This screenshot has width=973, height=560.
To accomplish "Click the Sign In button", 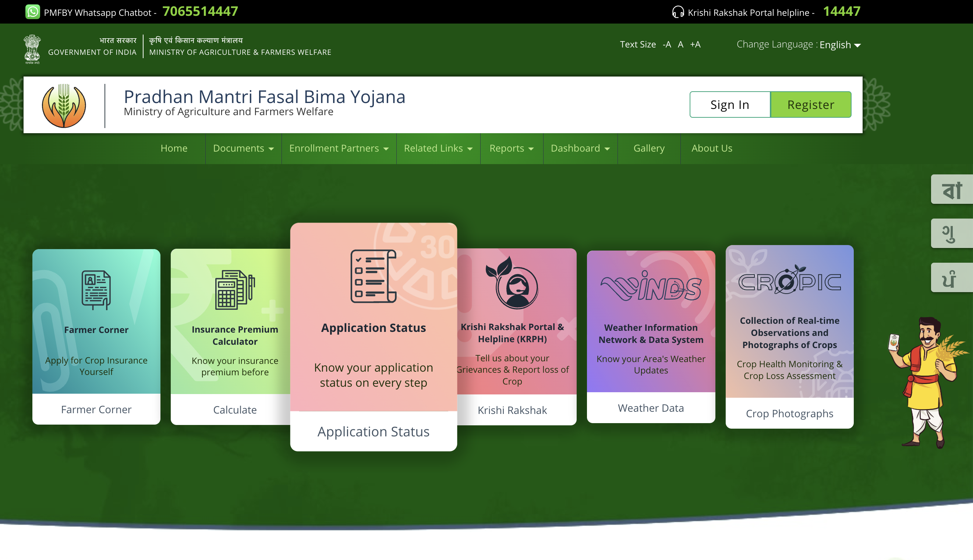I will (730, 104).
